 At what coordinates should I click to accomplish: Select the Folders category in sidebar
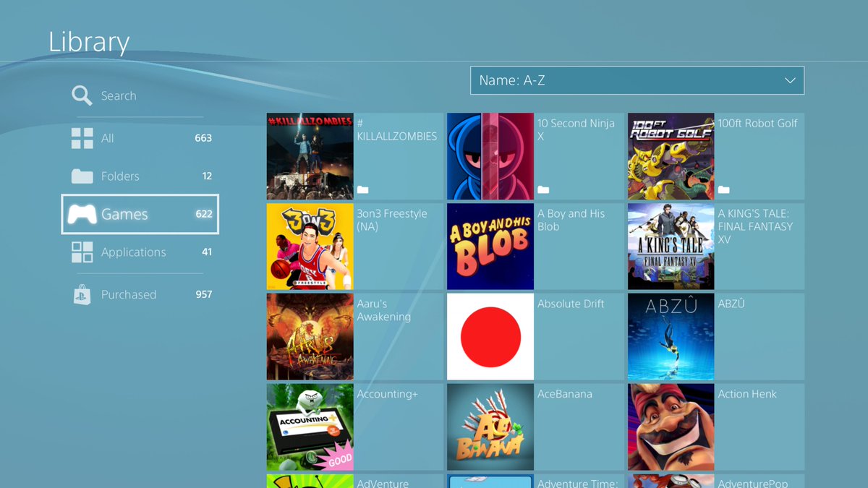[140, 176]
